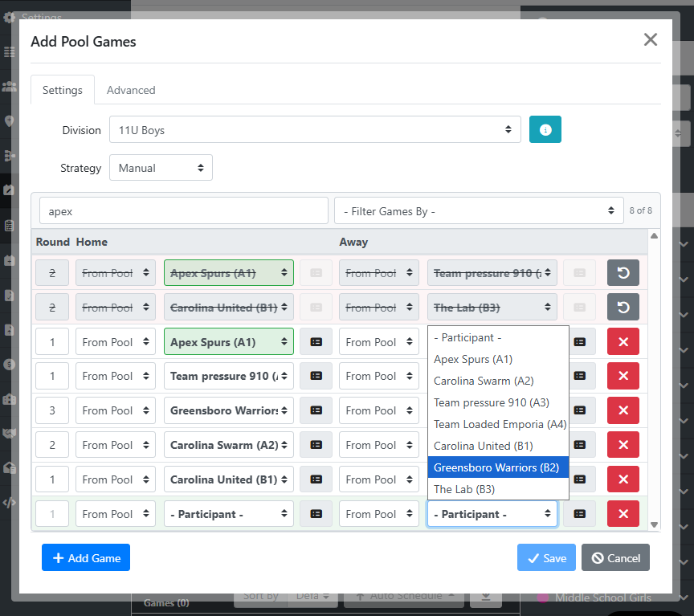Screen dimensions: 694x616
Task: Open the home - Participant - dropdown in last row
Action: [229, 514]
